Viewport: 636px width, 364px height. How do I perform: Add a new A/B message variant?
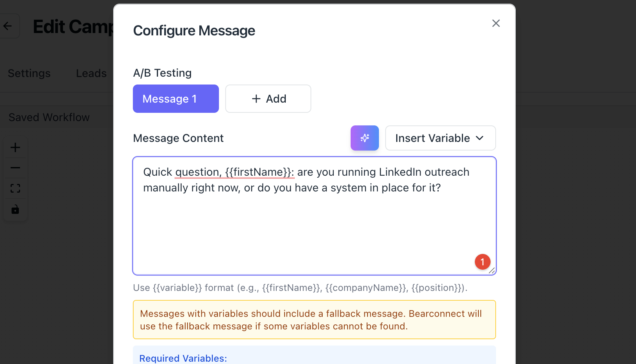pos(268,99)
